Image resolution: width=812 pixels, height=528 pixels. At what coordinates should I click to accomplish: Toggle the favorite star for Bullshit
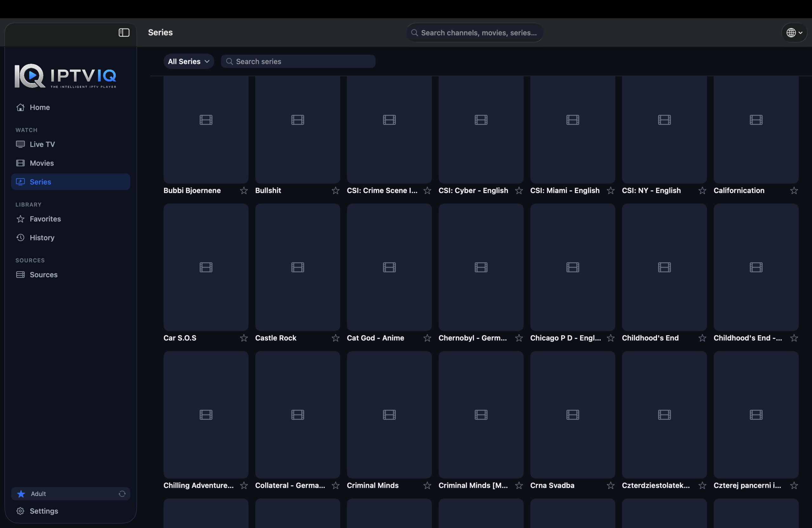[335, 191]
